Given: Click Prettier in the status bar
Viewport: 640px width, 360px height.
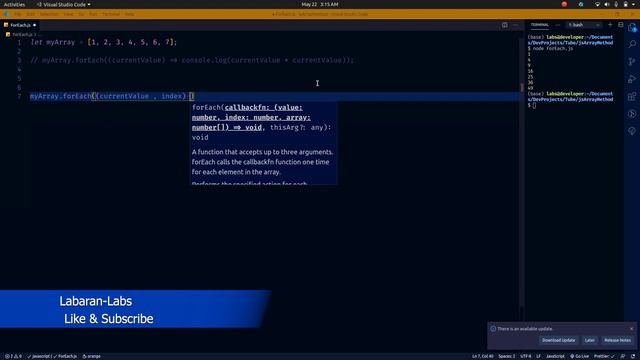Looking at the screenshot, I should [604, 356].
